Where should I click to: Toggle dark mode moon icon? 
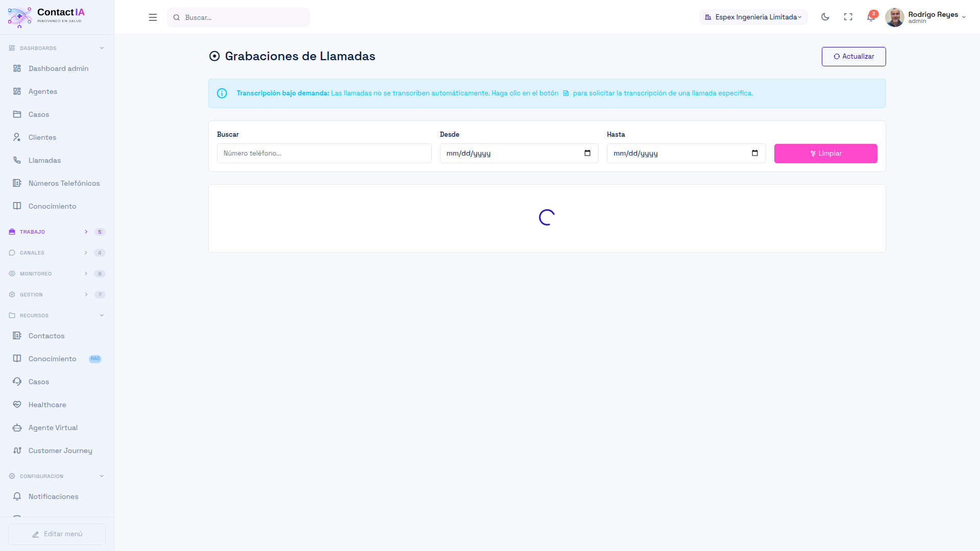(825, 17)
